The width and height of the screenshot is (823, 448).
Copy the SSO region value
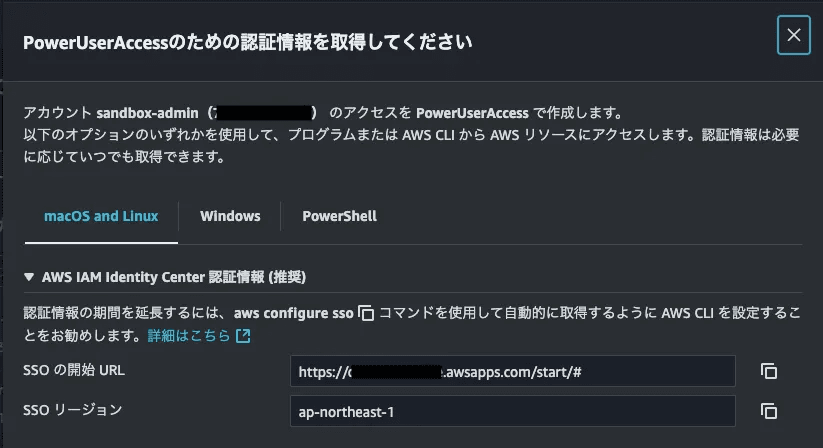coord(768,411)
